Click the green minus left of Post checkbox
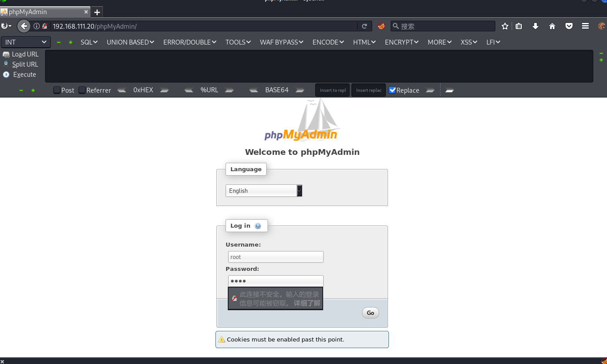Image resolution: width=607 pixels, height=364 pixels. 21,90
